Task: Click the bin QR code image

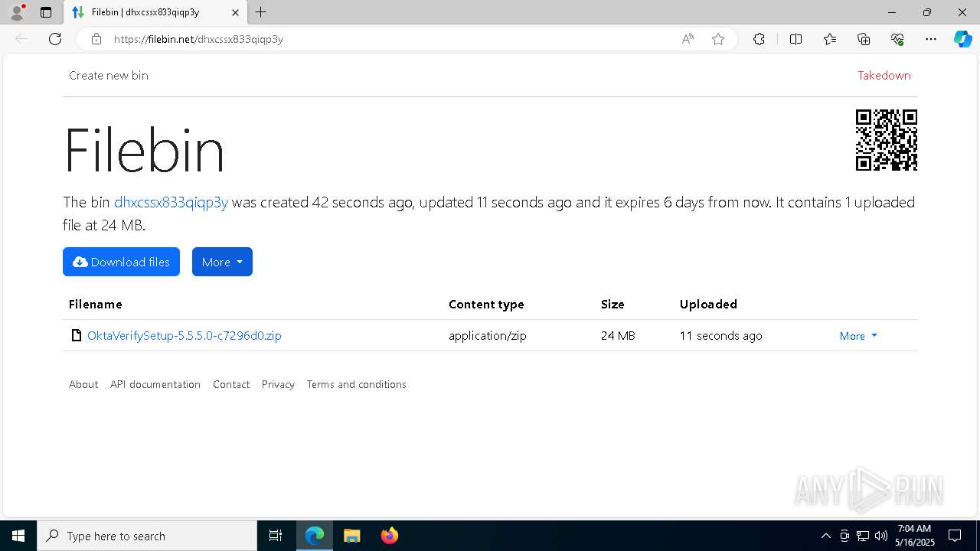Action: click(x=887, y=140)
